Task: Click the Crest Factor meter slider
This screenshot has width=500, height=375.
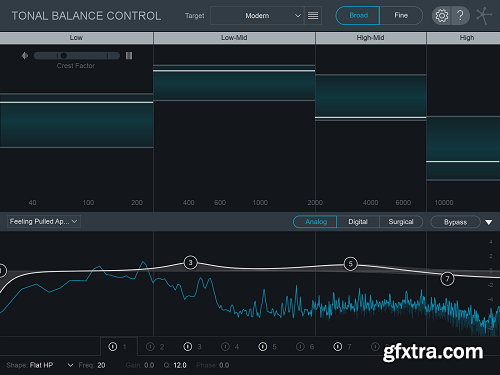Action: (77, 56)
